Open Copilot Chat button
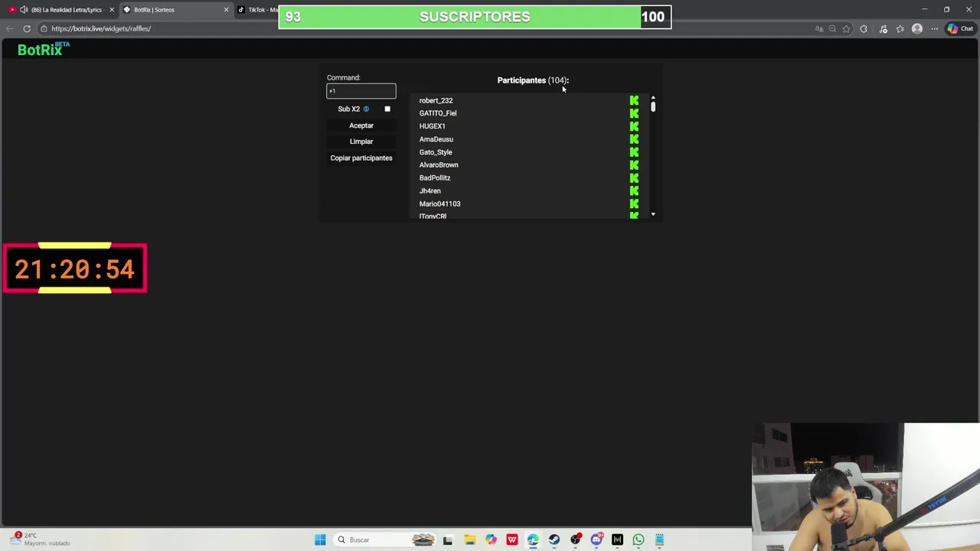 (960, 29)
